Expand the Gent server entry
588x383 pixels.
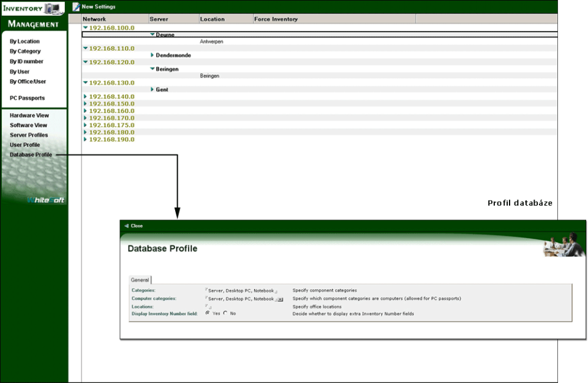pyautogui.click(x=153, y=89)
